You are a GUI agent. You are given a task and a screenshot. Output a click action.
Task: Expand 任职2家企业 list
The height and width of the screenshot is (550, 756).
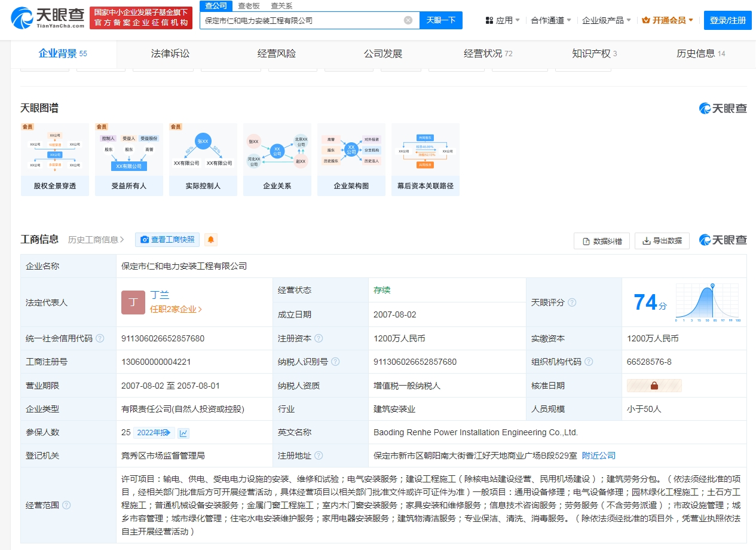tap(176, 309)
